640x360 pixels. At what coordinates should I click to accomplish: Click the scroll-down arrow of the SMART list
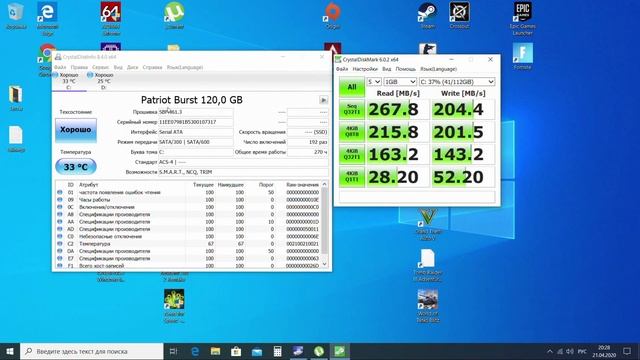(324, 264)
